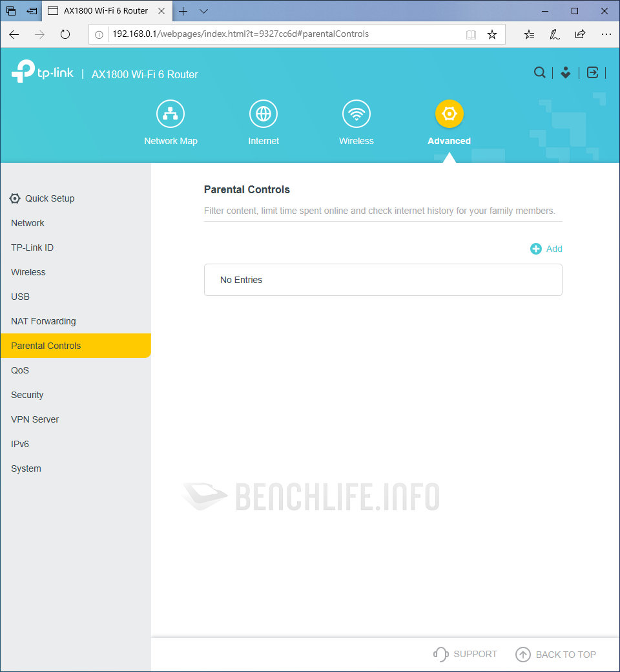Open the Wireless Wi-Fi icon

point(356,114)
